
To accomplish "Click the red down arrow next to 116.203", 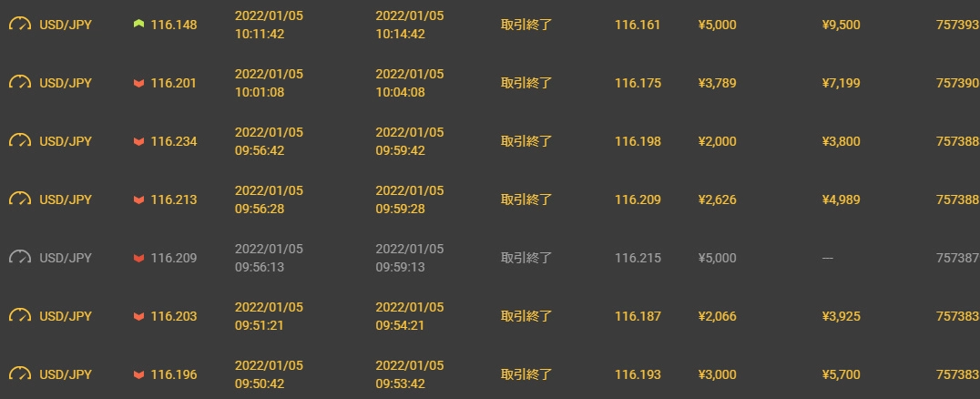I will [x=138, y=316].
